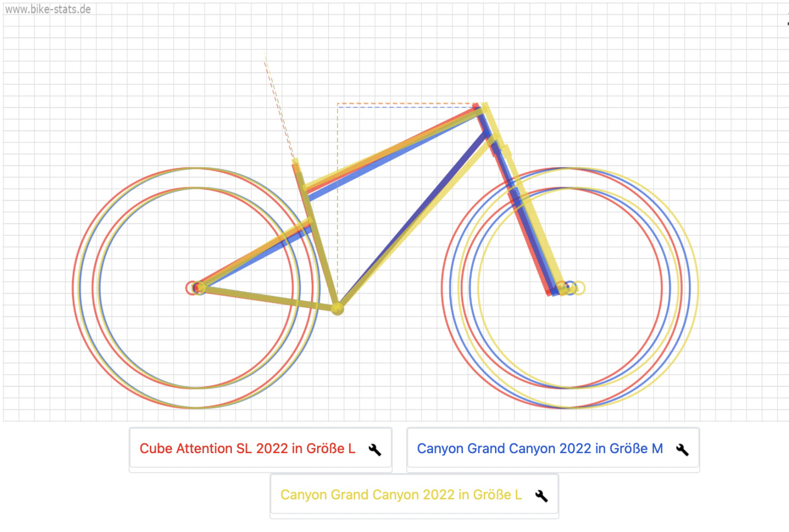789x532 pixels.
Task: Select the red front axle circle
Action: (560, 287)
